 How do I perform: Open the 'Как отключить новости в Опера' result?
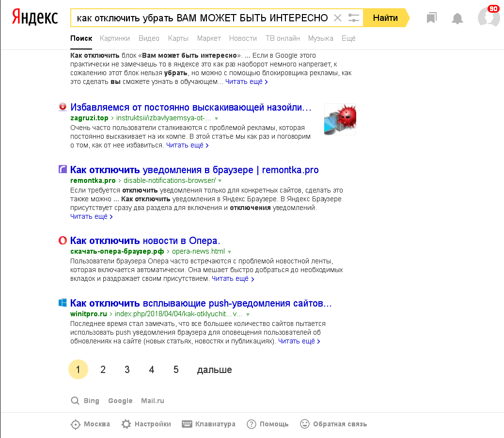(145, 241)
